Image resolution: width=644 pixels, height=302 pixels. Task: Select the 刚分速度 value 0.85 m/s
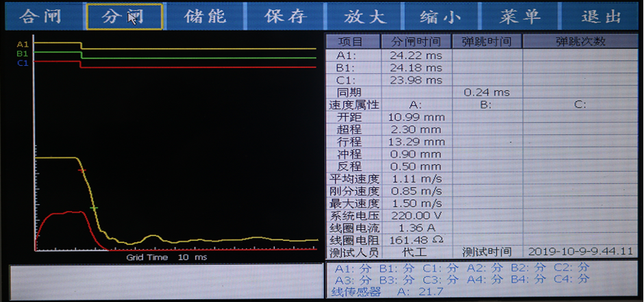[417, 191]
